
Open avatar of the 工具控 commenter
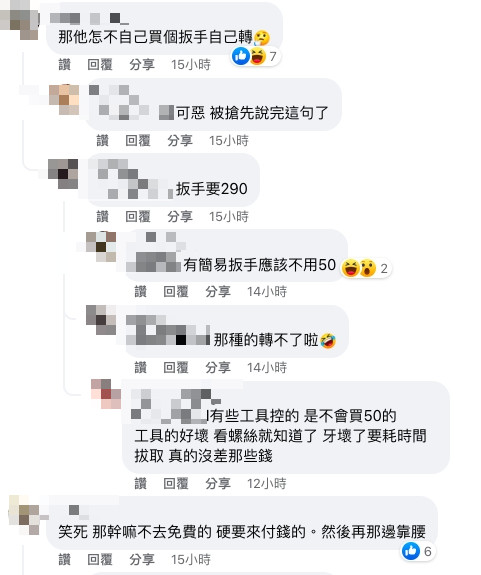106,394
